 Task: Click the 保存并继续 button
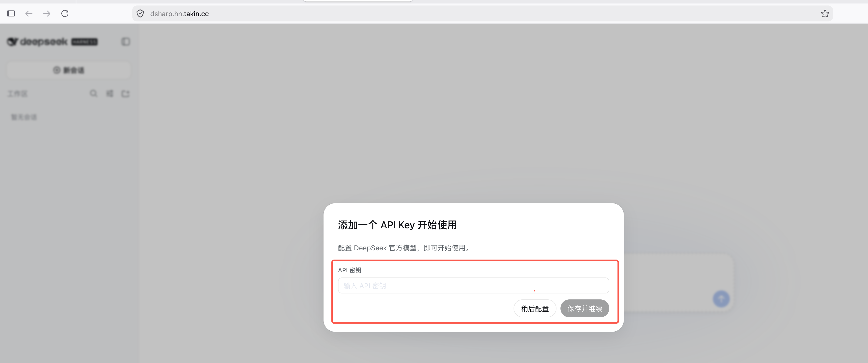(x=585, y=308)
